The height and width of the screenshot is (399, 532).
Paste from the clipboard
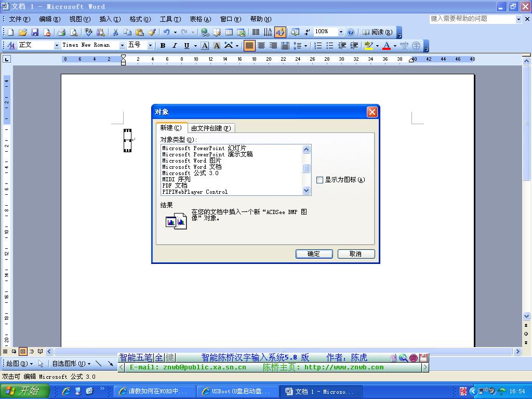click(x=139, y=32)
